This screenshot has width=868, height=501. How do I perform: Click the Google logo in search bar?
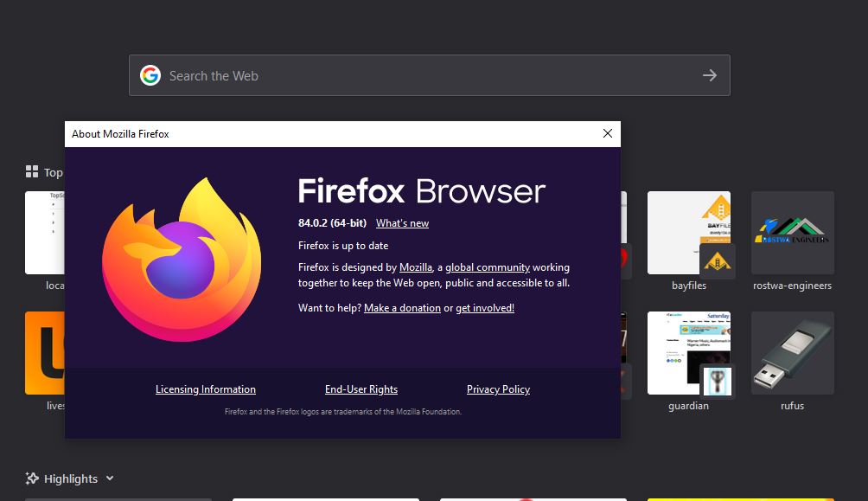click(150, 75)
